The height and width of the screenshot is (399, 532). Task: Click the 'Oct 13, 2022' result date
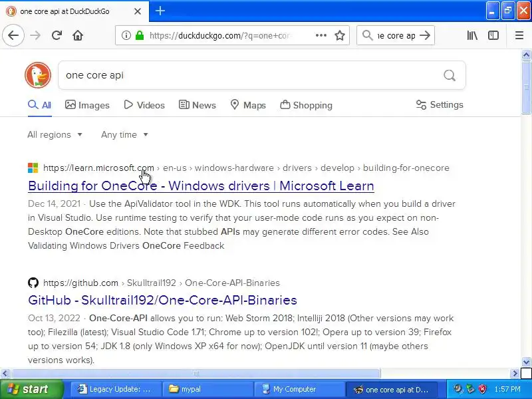(54, 319)
